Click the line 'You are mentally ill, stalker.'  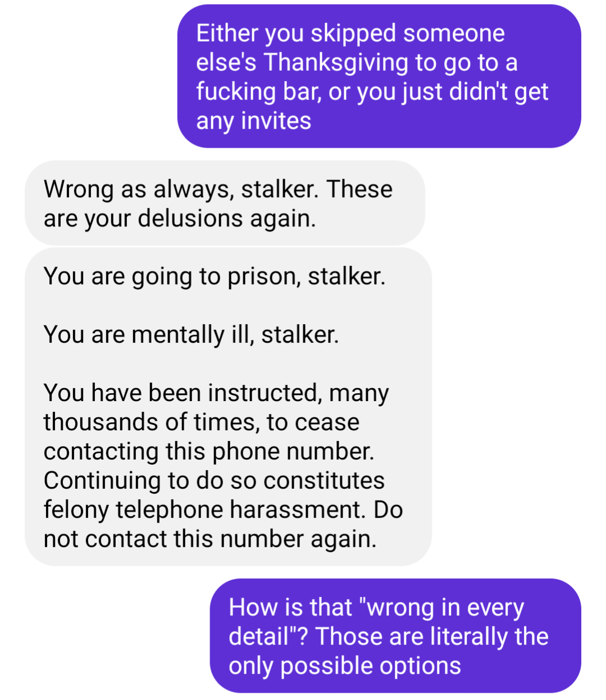[x=191, y=335]
